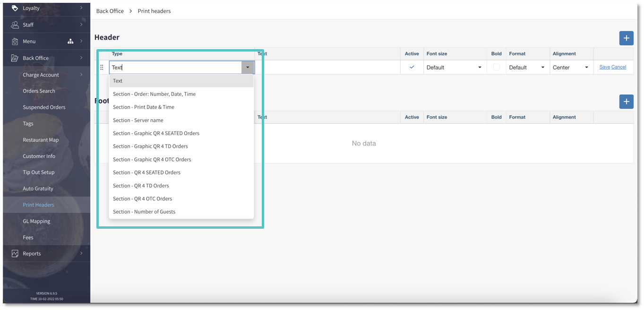This screenshot has height=310, width=644.
Task: Click the drag handle dots beside the Type field
Action: click(x=102, y=67)
